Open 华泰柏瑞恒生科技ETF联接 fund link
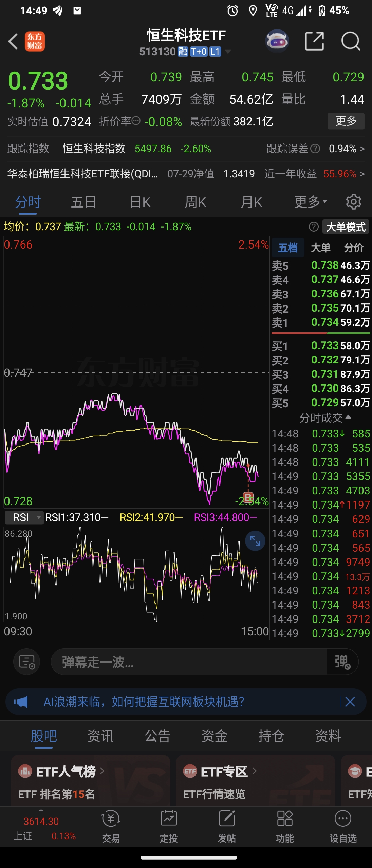This screenshot has width=372, height=868. coord(82,174)
